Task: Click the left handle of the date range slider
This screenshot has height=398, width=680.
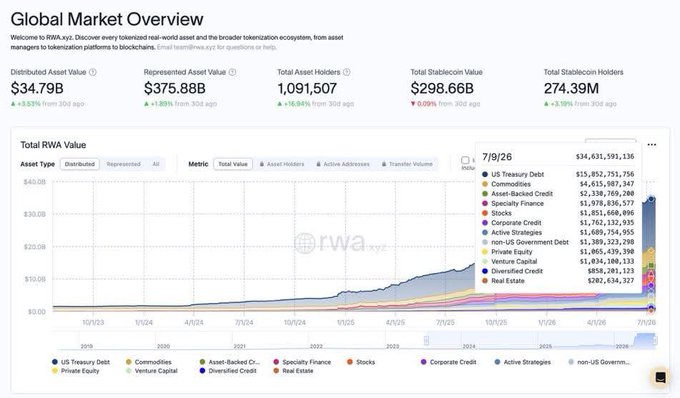Action: coord(426,341)
